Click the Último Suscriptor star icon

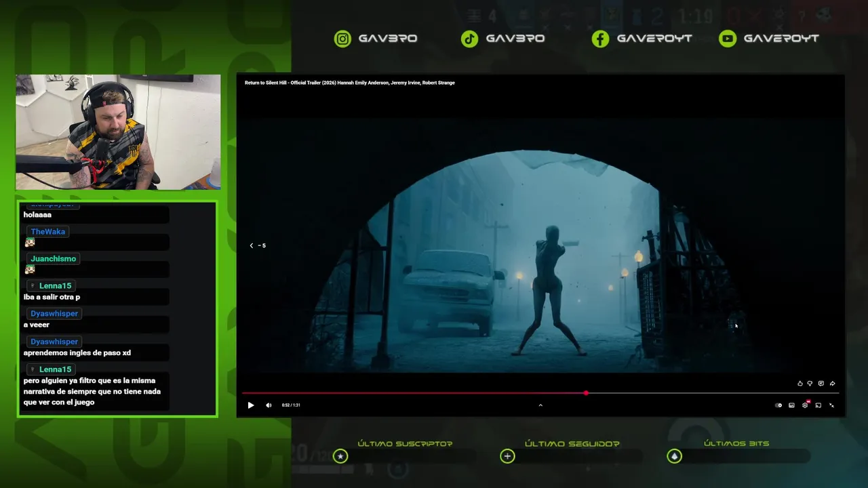pos(340,456)
